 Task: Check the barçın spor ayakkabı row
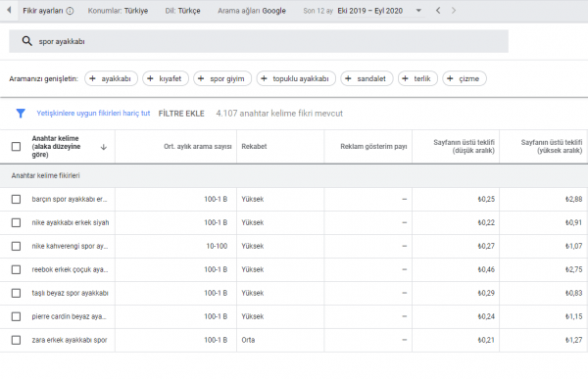point(16,199)
